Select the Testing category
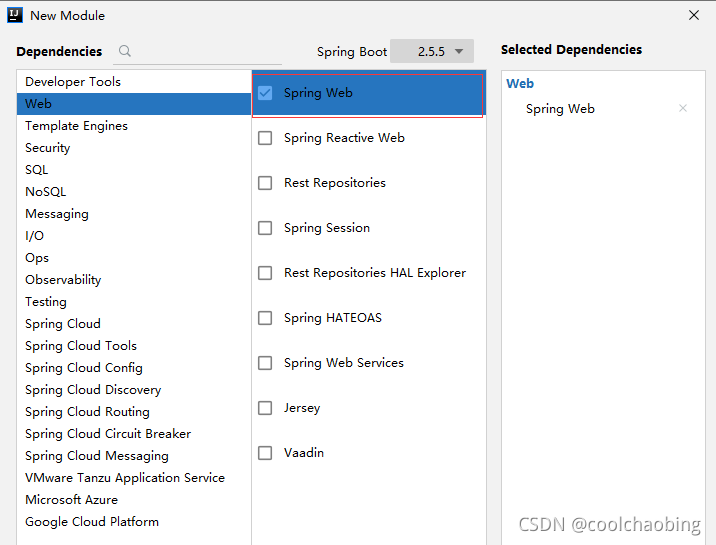The image size is (716, 545). tap(134, 302)
